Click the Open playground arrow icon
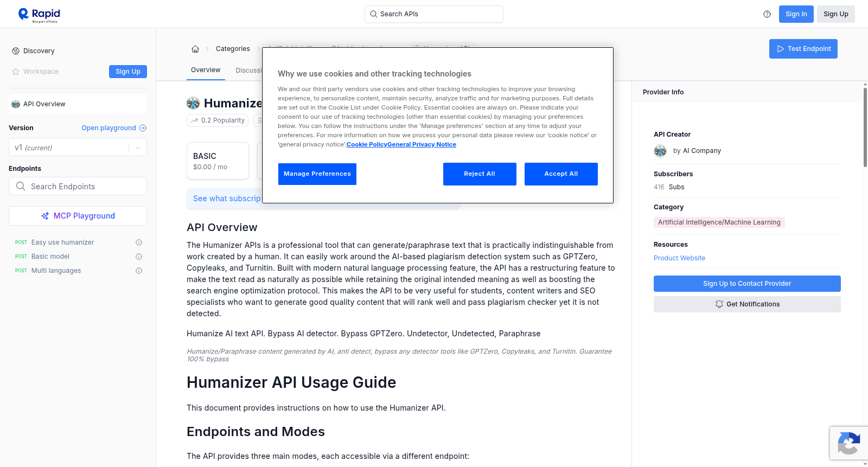This screenshot has width=868, height=467. coord(143,128)
